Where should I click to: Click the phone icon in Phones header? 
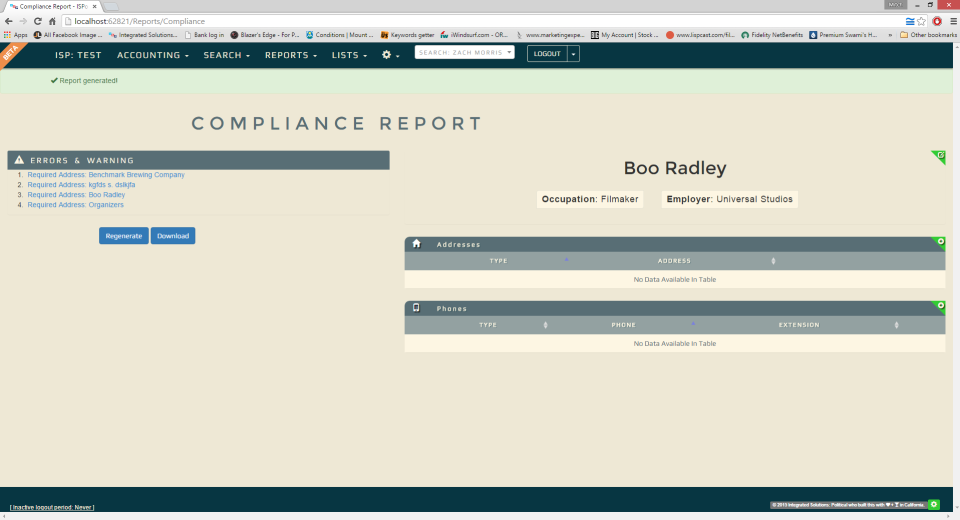416,308
